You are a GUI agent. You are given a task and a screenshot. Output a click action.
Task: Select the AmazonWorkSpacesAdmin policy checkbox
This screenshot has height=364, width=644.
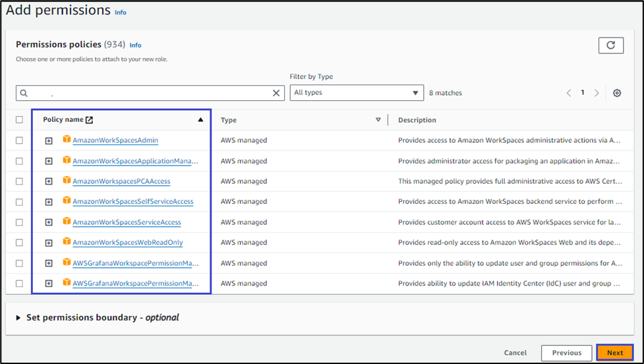tap(19, 140)
